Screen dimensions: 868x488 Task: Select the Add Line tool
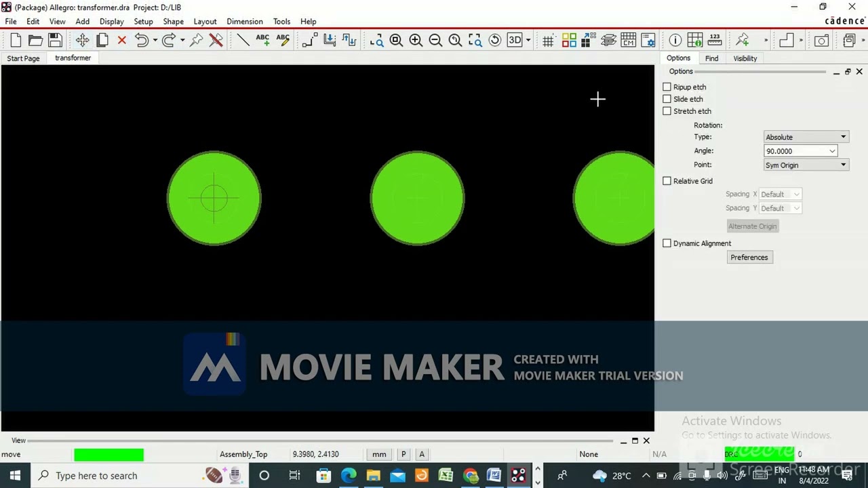point(243,41)
